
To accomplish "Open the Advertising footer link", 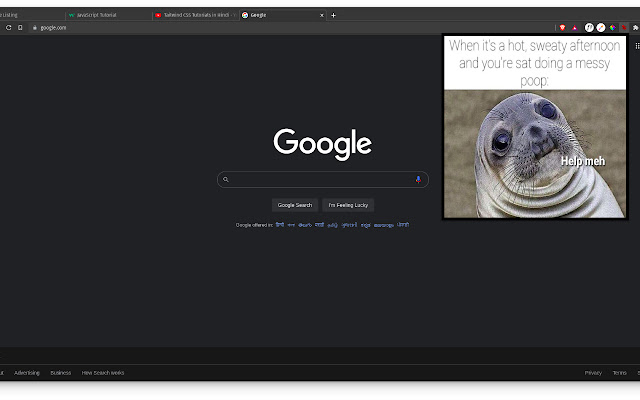I will tap(27, 373).
